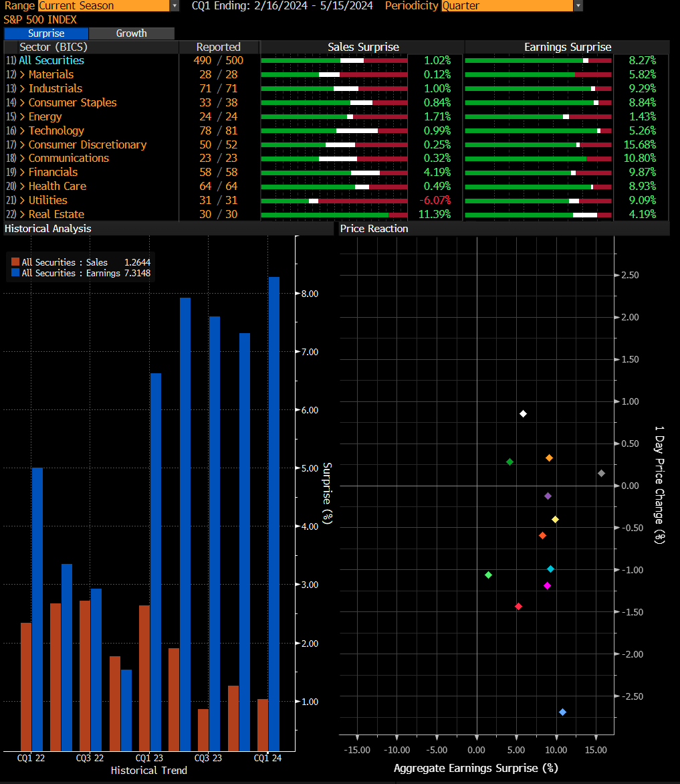Select Real Estate sales surprise 11.39%
680x784 pixels.
tap(435, 214)
